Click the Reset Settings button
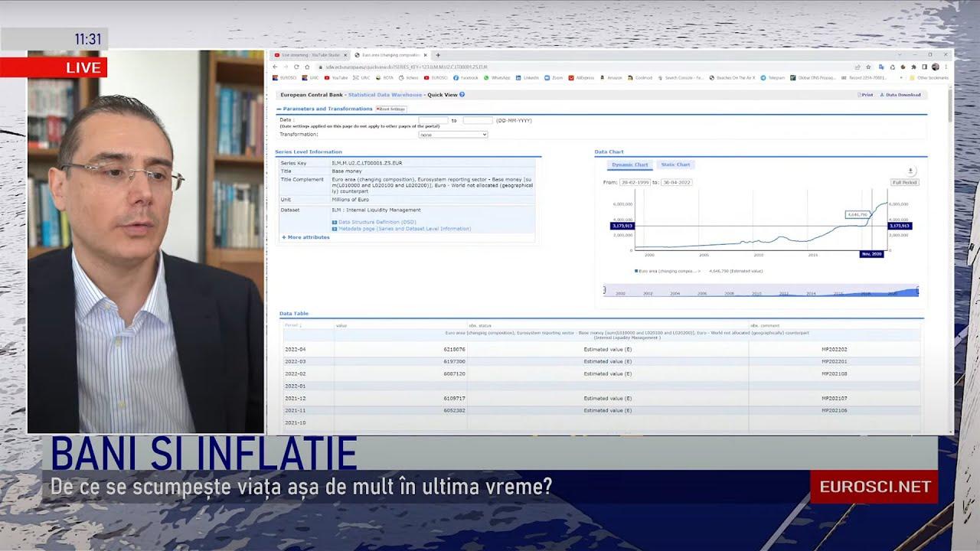The width and height of the screenshot is (980, 551). 391,109
